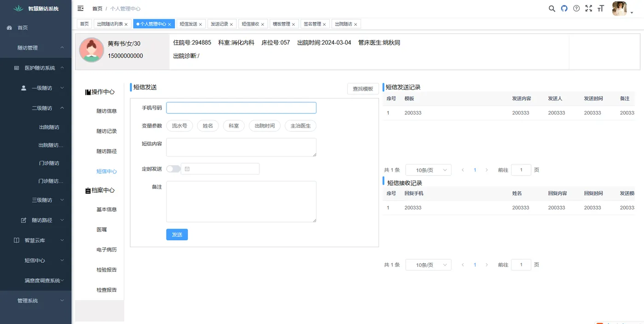Go to 首页 in the breadcrumb
The height and width of the screenshot is (324, 644).
click(97, 8)
